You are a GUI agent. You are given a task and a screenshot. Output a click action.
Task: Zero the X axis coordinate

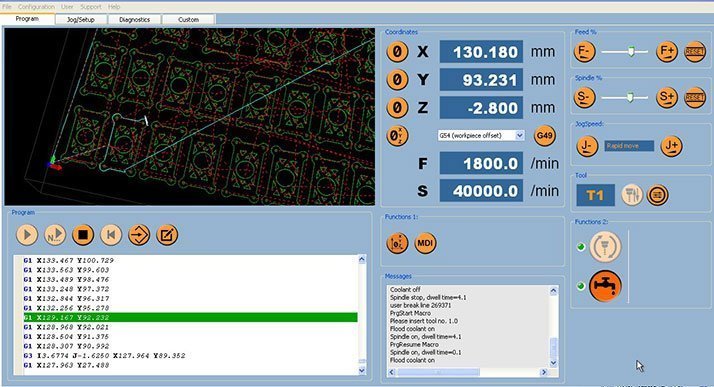coord(397,52)
